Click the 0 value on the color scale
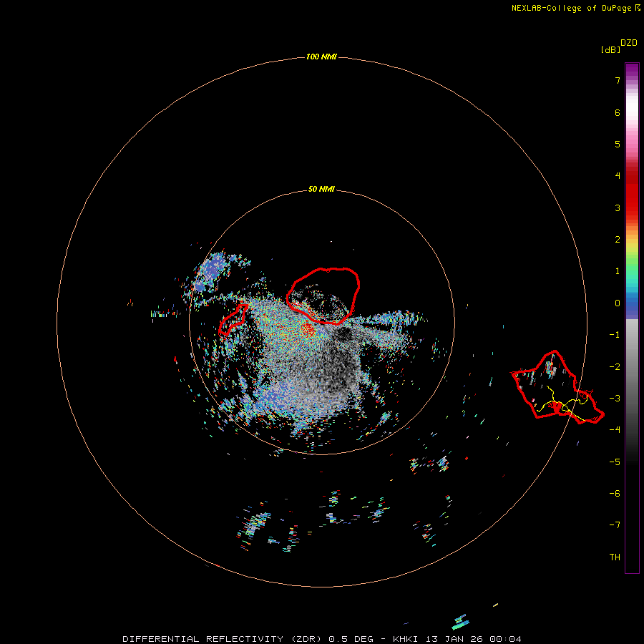Viewport: 644px width, 644px height. (x=618, y=303)
